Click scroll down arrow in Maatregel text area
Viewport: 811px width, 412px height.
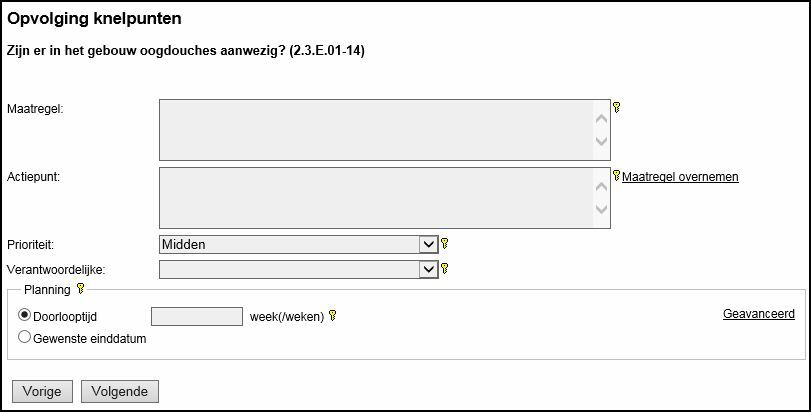pos(601,142)
